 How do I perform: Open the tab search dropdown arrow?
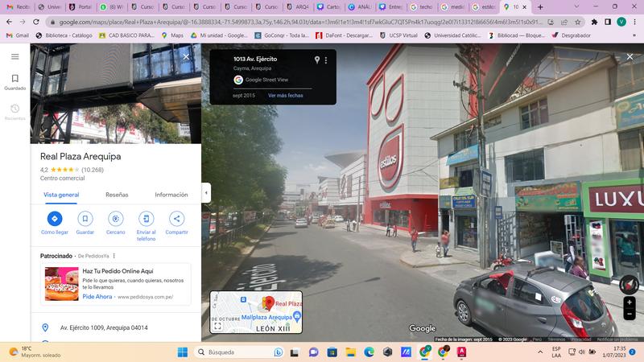click(x=576, y=7)
